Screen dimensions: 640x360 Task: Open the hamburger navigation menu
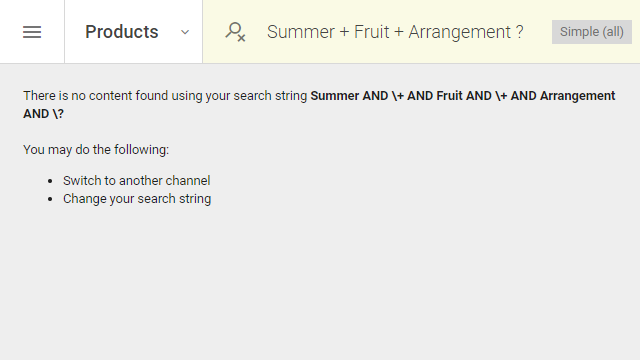[x=32, y=32]
